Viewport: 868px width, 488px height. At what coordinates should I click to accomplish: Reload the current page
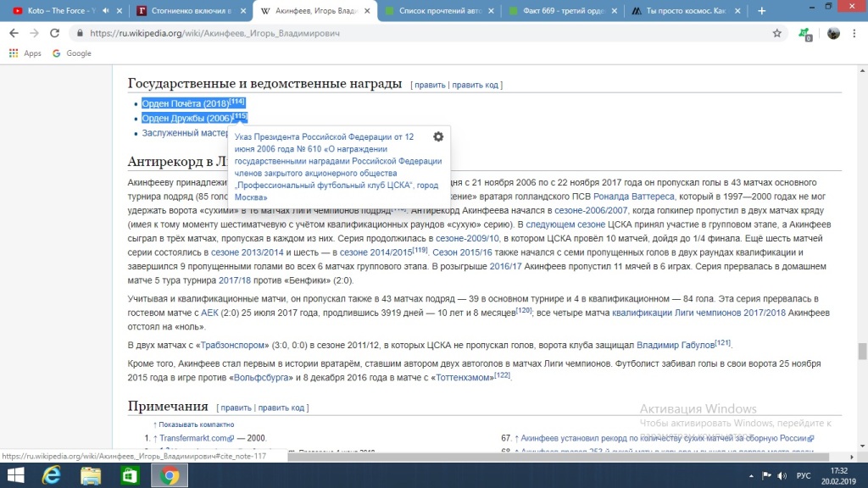coord(54,33)
